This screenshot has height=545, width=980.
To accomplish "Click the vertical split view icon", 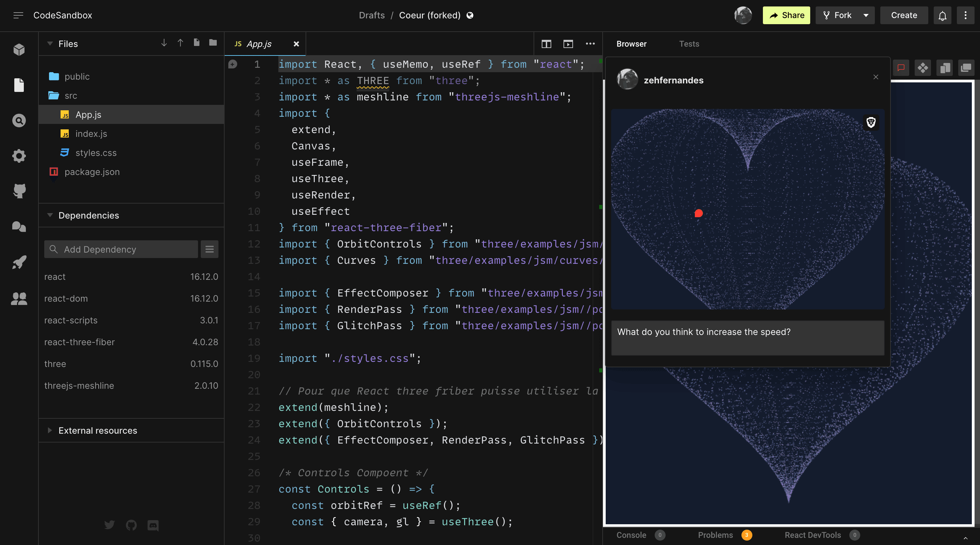I will pyautogui.click(x=547, y=43).
